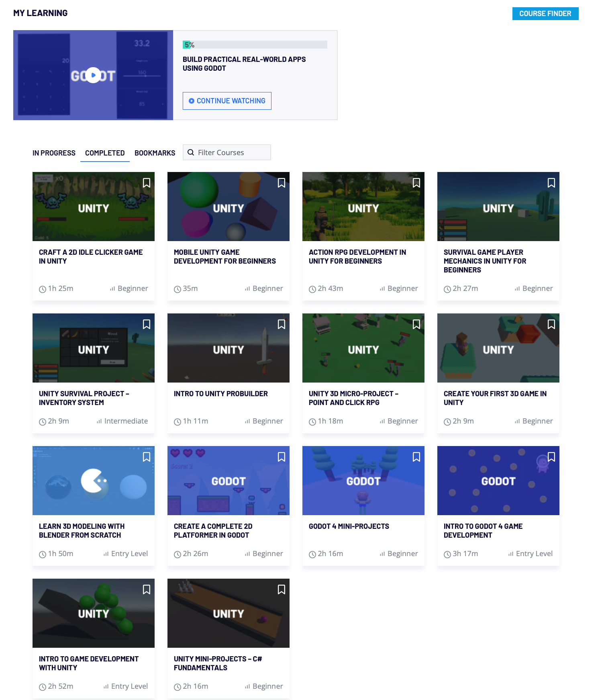604x700 pixels.
Task: Click the Course Finder button
Action: click(545, 14)
